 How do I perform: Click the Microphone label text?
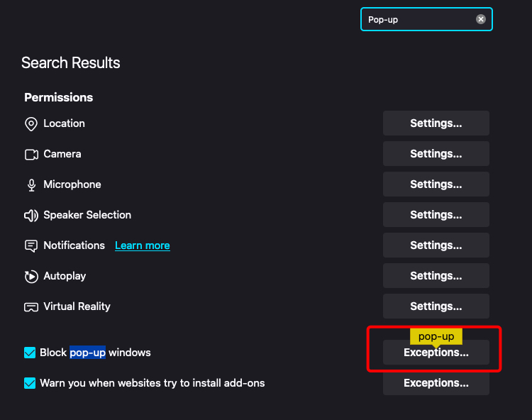pyautogui.click(x=72, y=184)
